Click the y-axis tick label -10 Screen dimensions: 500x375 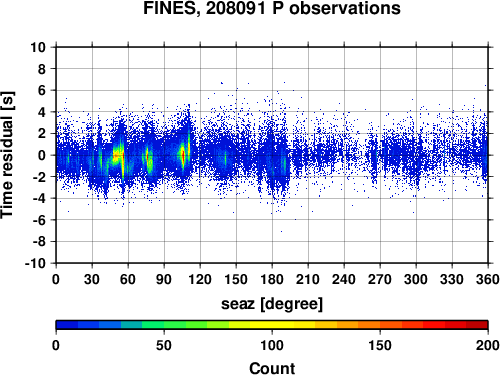click(35, 263)
